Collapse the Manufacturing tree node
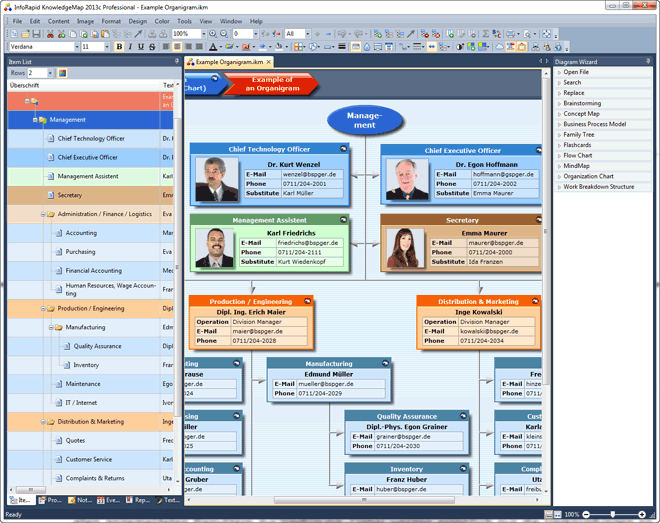This screenshot has height=523, width=660. [51, 327]
